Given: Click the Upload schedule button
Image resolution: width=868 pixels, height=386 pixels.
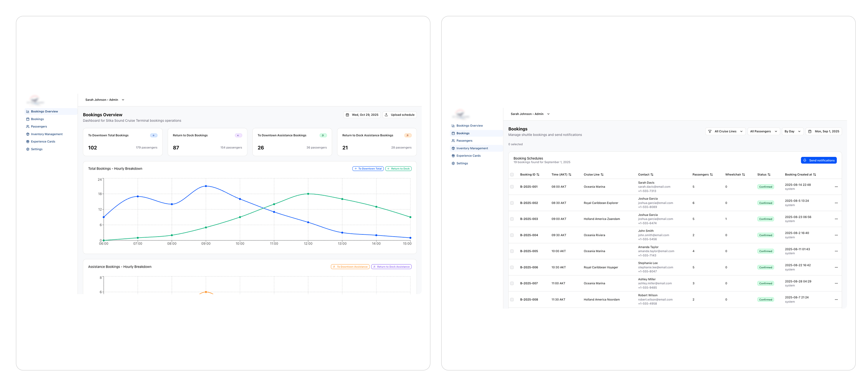Looking at the screenshot, I should tap(399, 115).
